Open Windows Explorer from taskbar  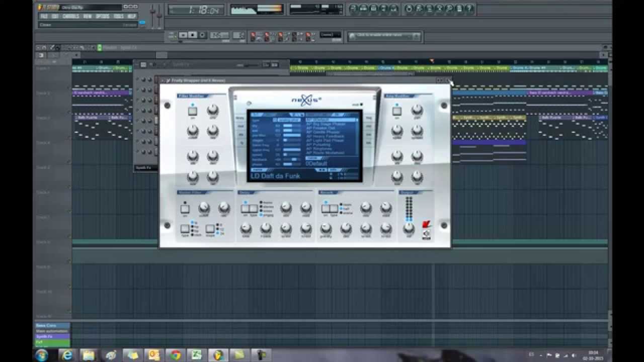tap(89, 355)
